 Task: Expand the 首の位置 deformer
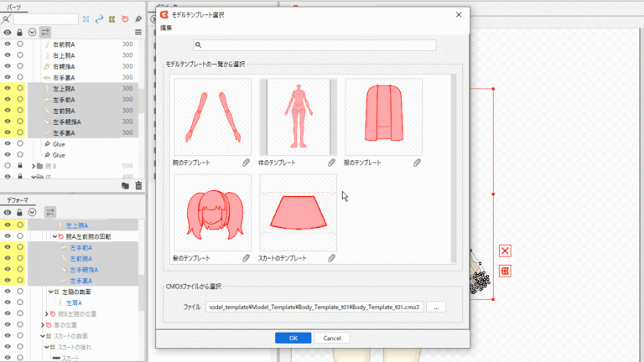(x=42, y=325)
